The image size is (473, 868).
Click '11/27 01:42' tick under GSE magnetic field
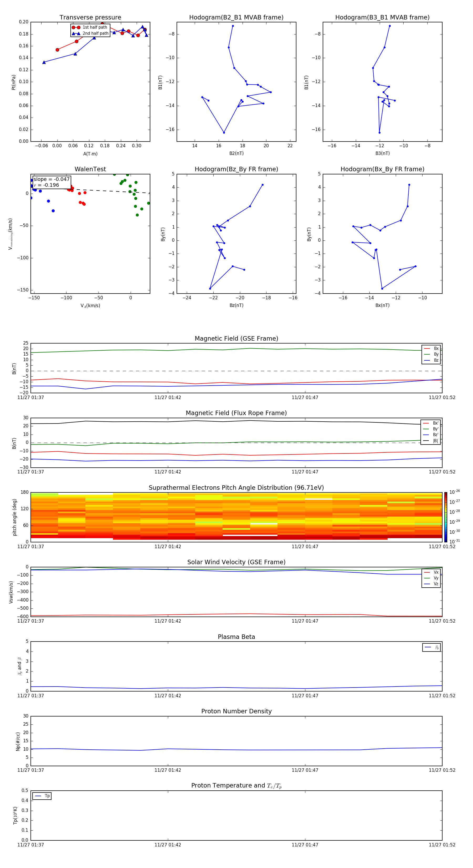coord(168,398)
